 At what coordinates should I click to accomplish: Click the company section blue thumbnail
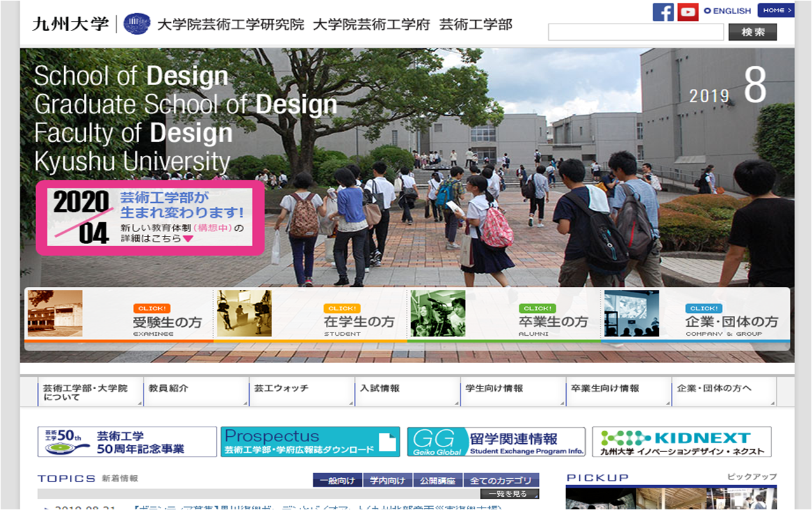[x=632, y=314]
